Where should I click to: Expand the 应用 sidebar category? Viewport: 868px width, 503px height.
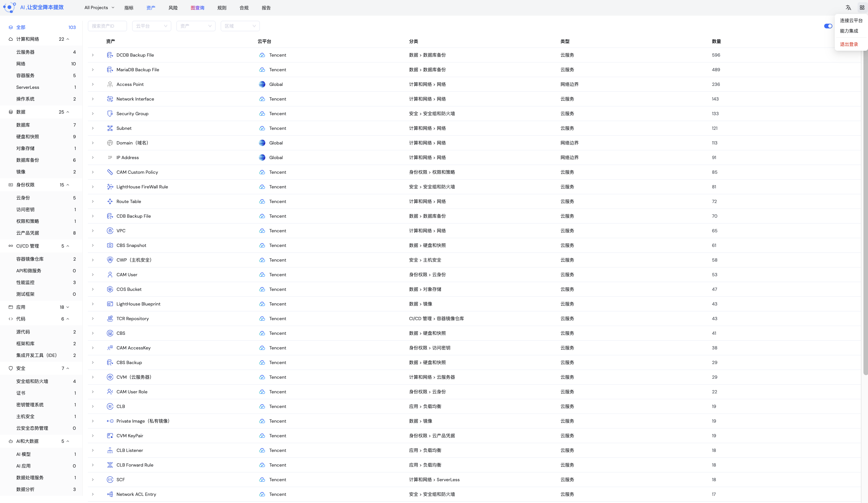click(x=68, y=307)
